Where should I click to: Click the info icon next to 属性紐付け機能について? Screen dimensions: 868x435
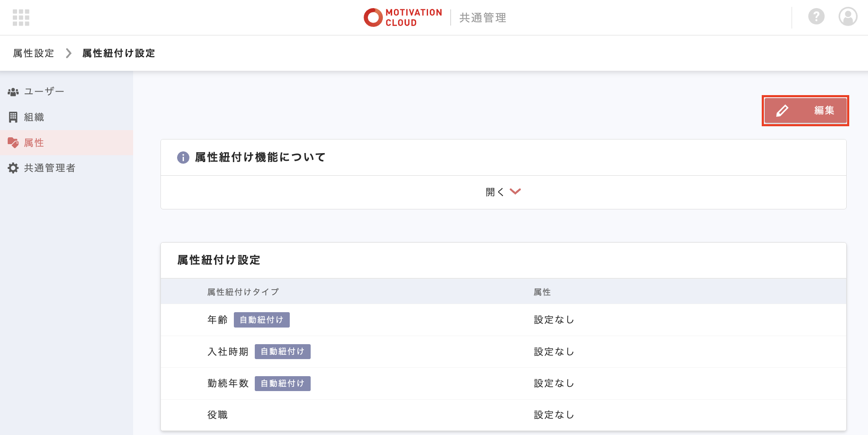tap(182, 157)
